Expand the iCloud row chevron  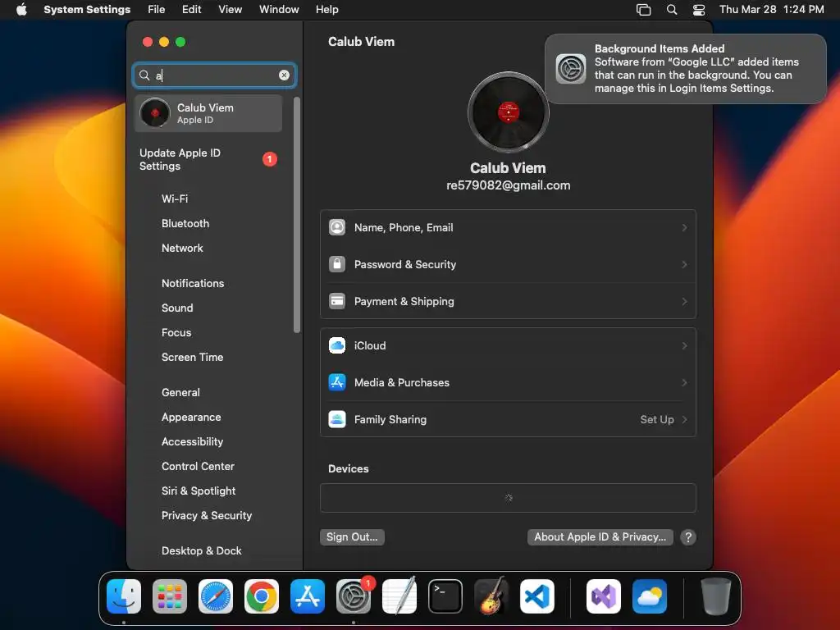click(x=684, y=345)
